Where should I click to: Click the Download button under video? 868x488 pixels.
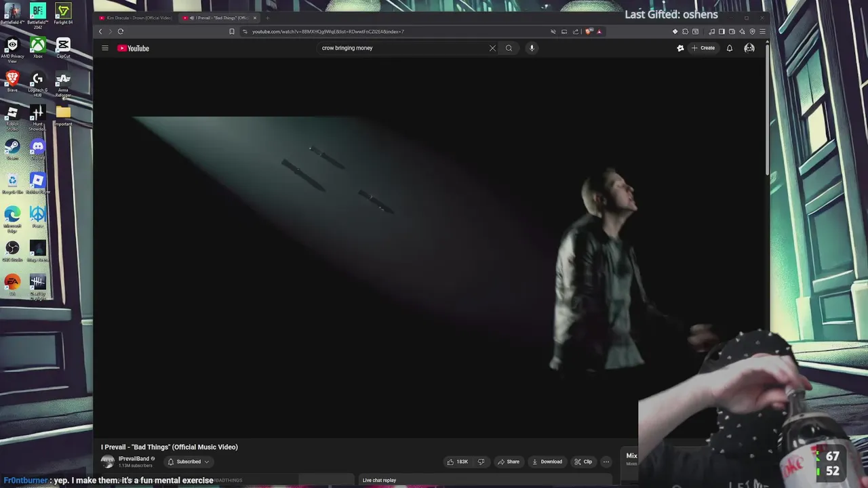[547, 462]
